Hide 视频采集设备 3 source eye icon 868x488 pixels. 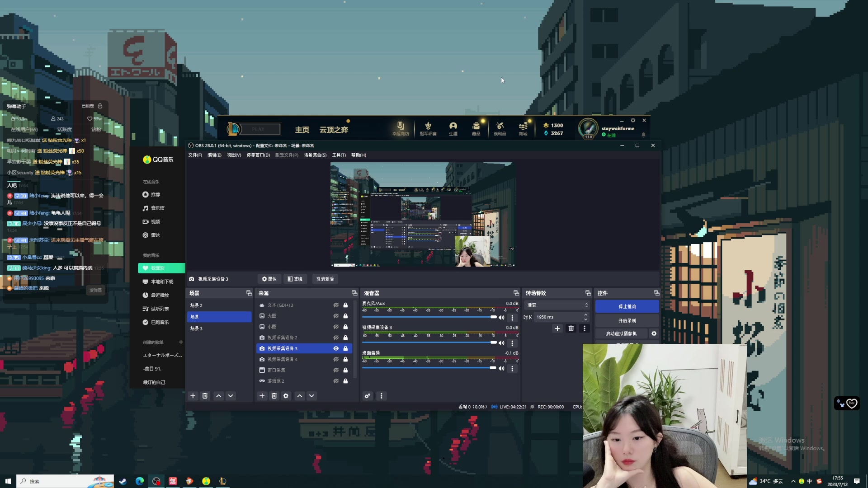point(336,348)
